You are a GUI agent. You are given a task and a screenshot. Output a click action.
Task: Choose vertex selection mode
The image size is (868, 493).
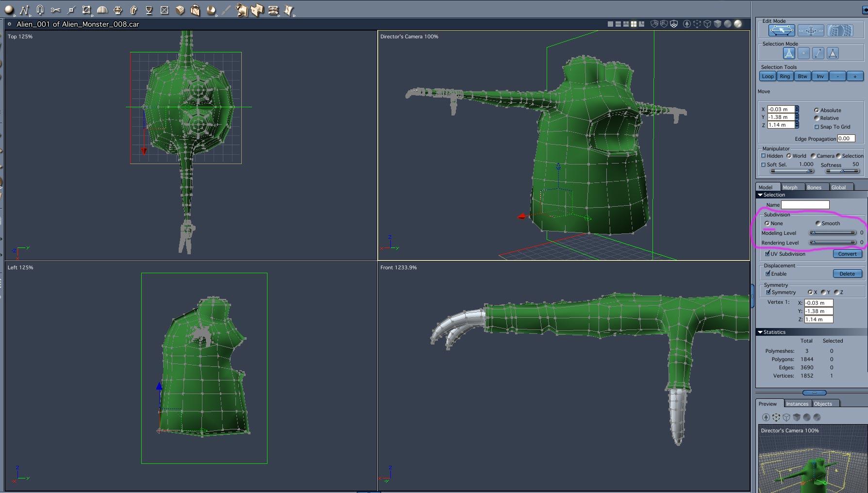tap(803, 53)
